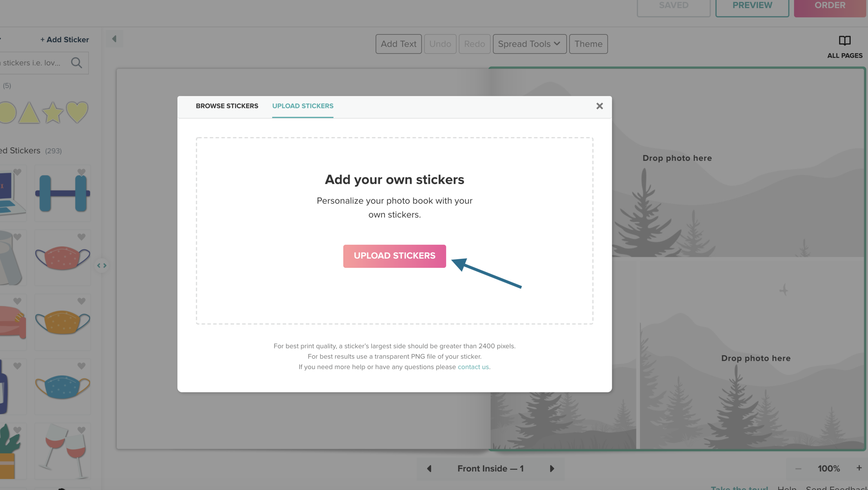Click the sticker search input field
This screenshot has height=490, width=868.
[x=31, y=63]
